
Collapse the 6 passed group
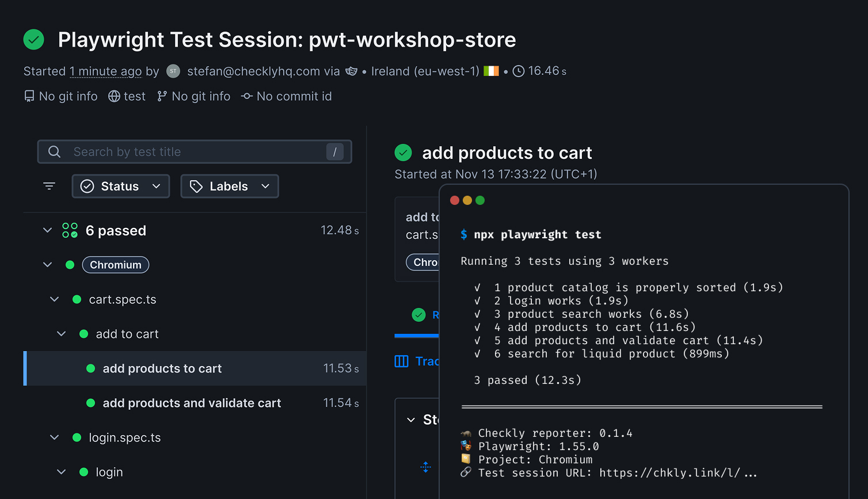[x=47, y=230]
